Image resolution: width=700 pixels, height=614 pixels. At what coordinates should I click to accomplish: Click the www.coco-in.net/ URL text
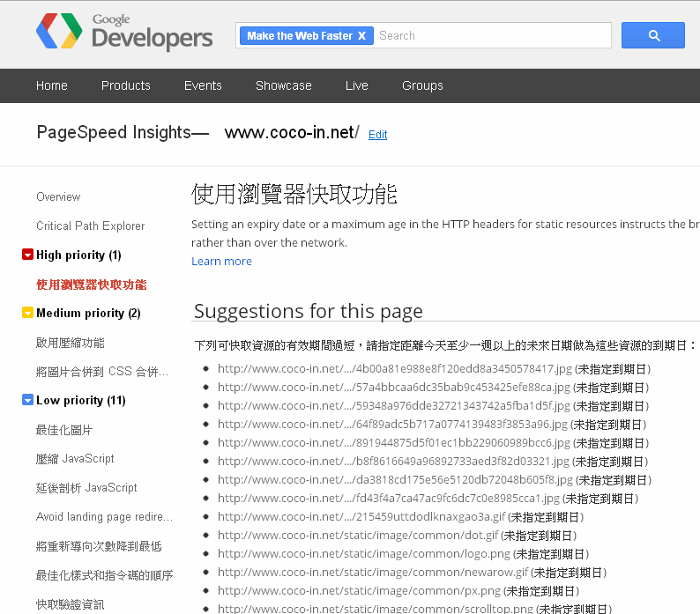click(x=292, y=132)
